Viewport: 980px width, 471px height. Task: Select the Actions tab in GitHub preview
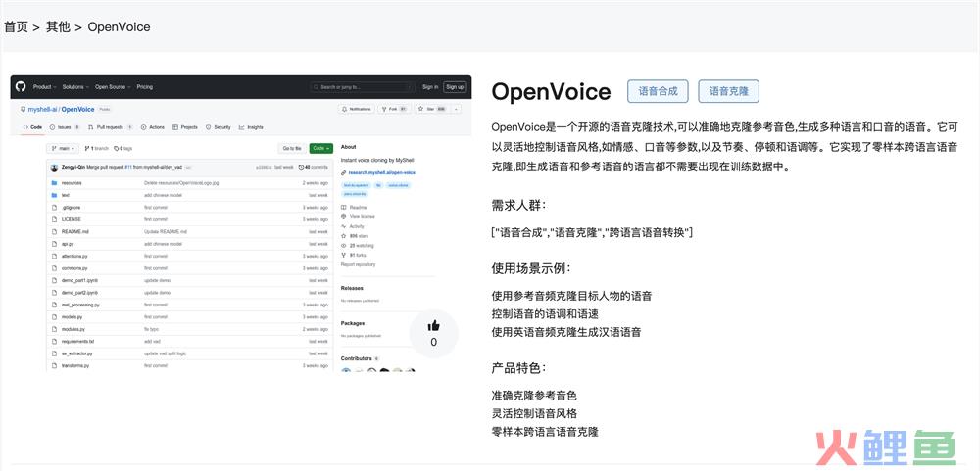[x=153, y=127]
